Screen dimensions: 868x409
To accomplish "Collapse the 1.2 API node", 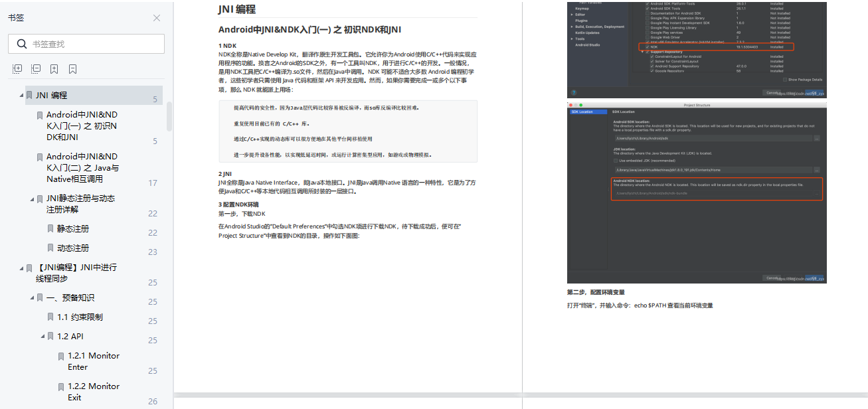I will [41, 336].
